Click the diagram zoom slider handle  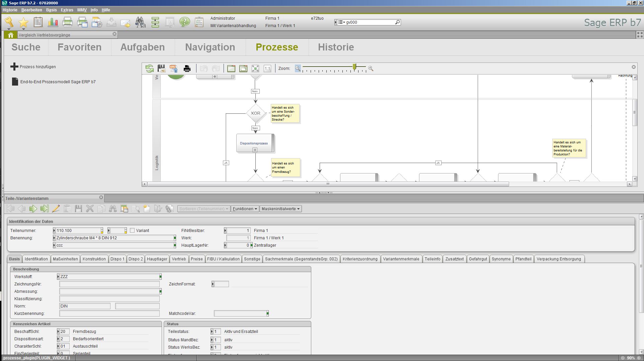click(x=354, y=67)
